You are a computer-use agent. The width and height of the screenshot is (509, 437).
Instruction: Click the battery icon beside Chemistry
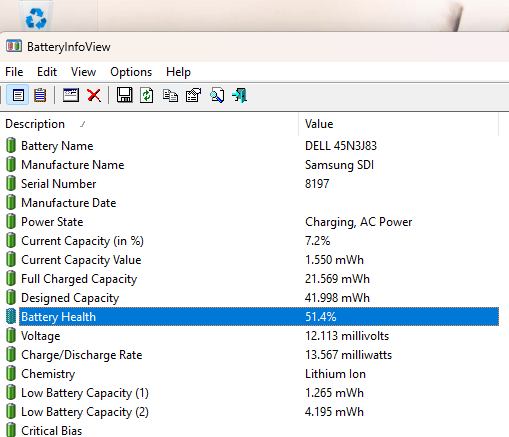coord(11,373)
